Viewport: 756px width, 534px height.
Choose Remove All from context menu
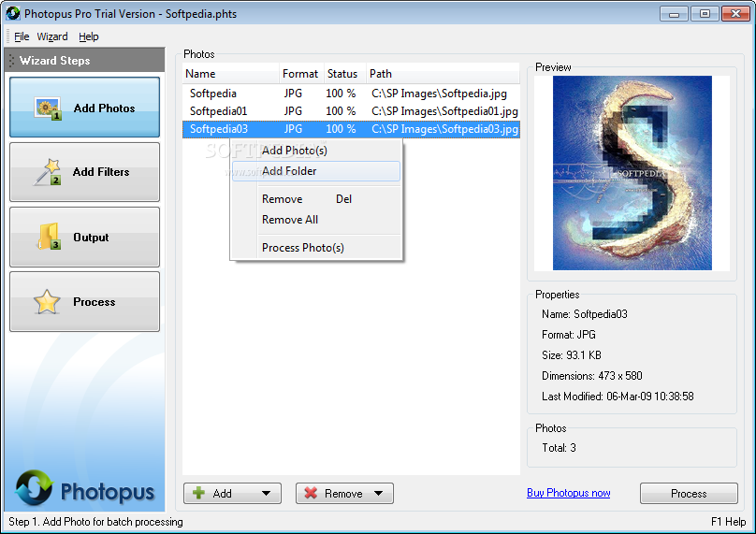316,220
